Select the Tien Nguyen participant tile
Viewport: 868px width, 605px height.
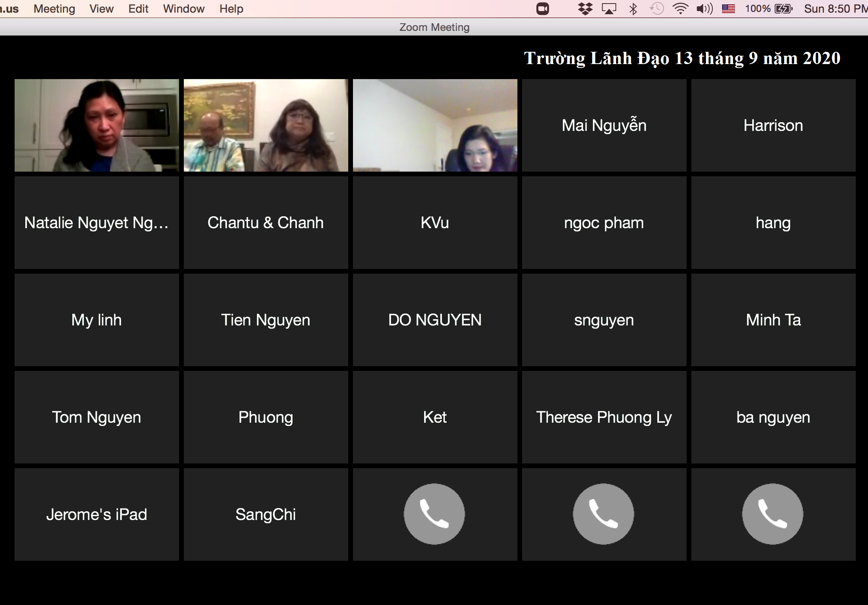[x=266, y=320]
